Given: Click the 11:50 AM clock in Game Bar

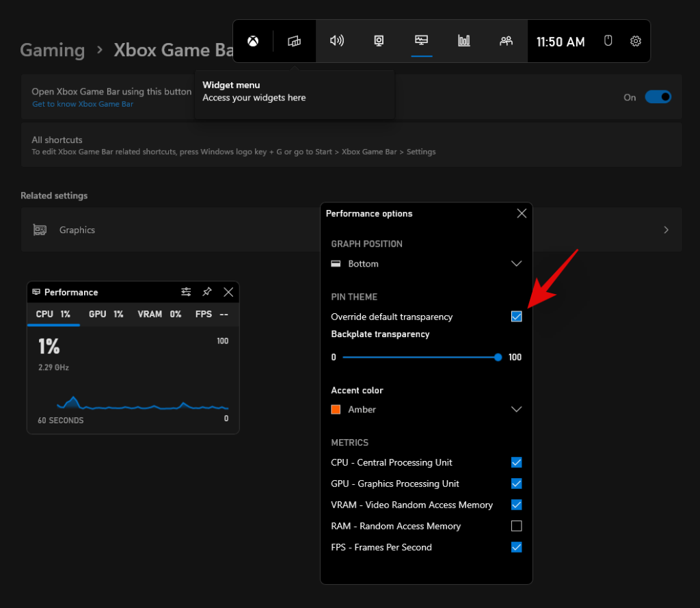Looking at the screenshot, I should [x=561, y=42].
